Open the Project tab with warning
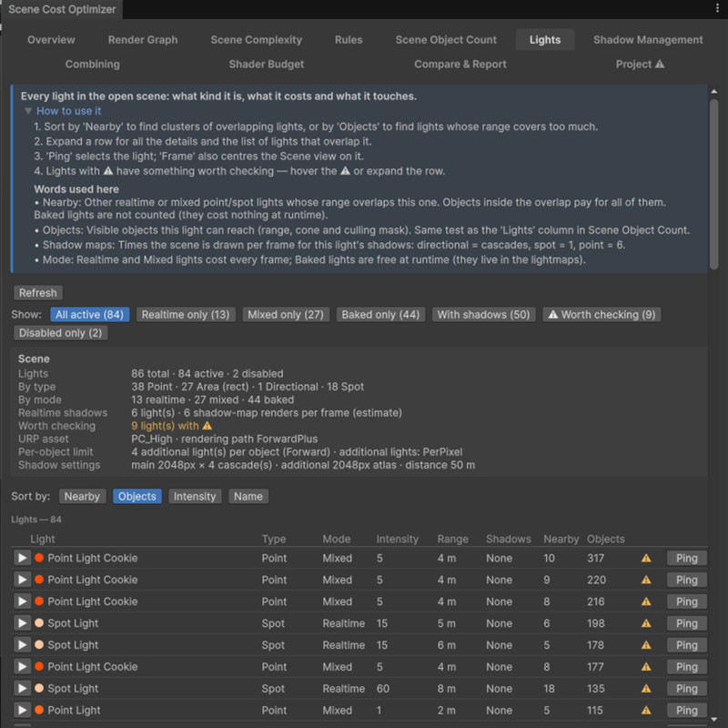Image resolution: width=728 pixels, height=728 pixels. 640,65
